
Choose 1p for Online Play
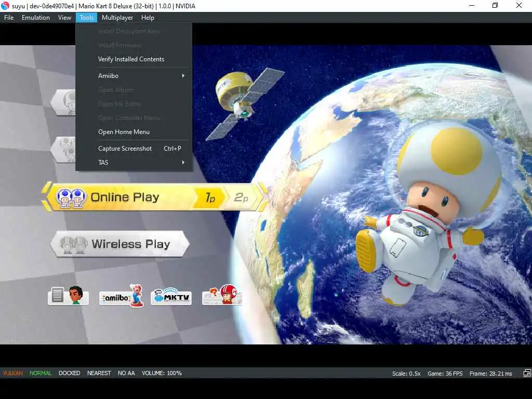[209, 197]
